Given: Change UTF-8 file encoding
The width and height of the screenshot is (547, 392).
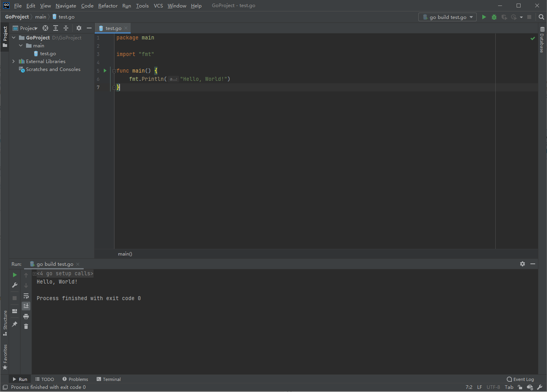Looking at the screenshot, I should (x=493, y=387).
